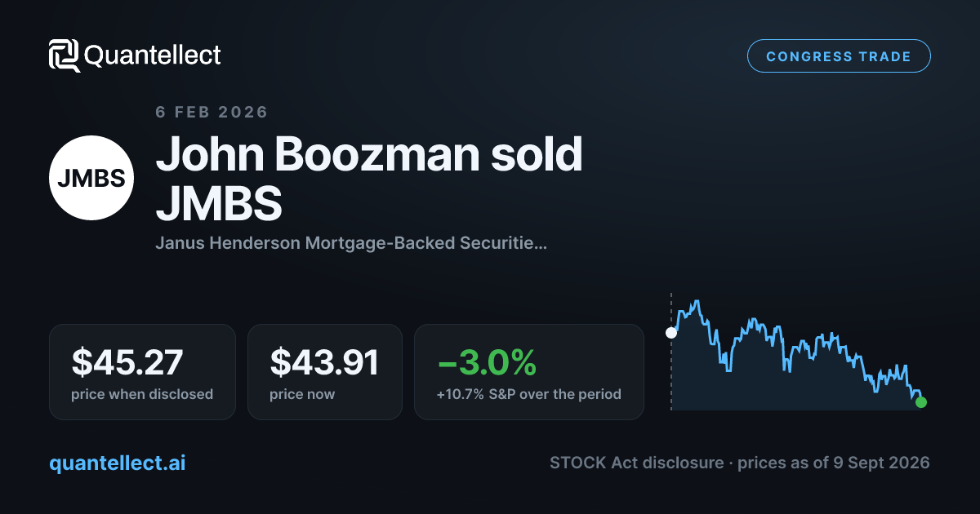Click the white start marker on chart
The image size is (980, 514).
(x=671, y=332)
